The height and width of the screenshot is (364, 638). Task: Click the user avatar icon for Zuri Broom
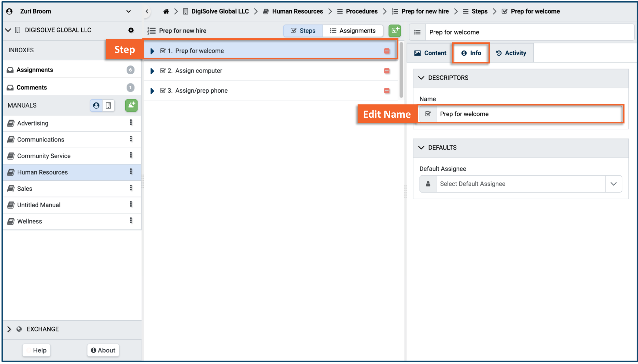pos(10,11)
